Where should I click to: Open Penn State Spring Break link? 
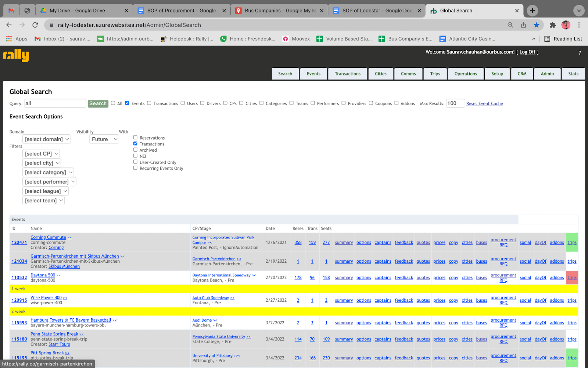(54, 334)
